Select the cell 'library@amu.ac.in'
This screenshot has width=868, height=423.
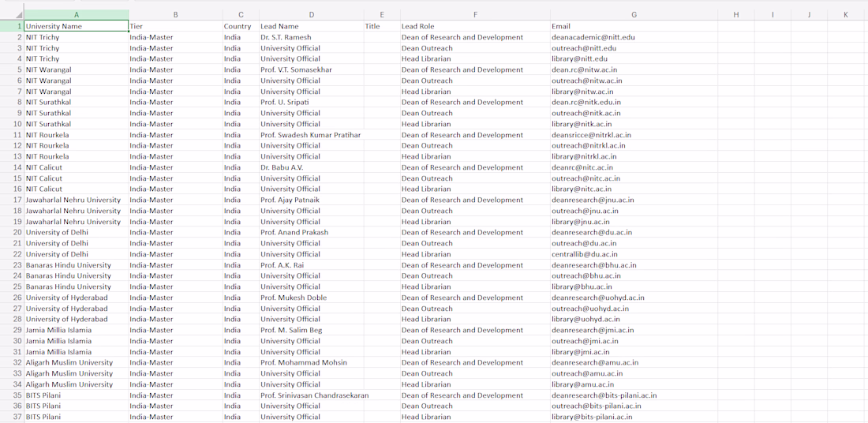pyautogui.click(x=634, y=384)
